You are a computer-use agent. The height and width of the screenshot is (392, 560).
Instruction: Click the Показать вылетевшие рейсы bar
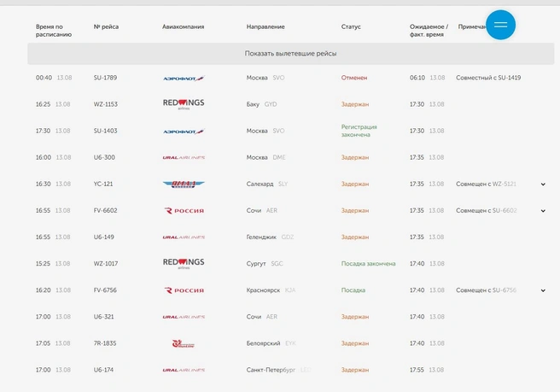(291, 54)
